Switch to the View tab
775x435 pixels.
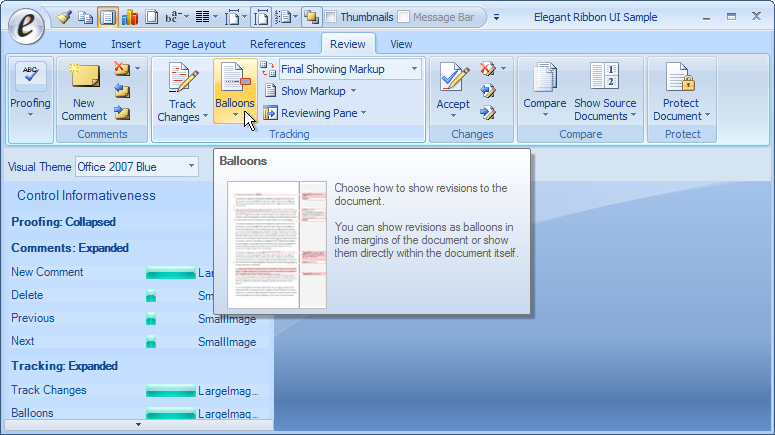401,44
